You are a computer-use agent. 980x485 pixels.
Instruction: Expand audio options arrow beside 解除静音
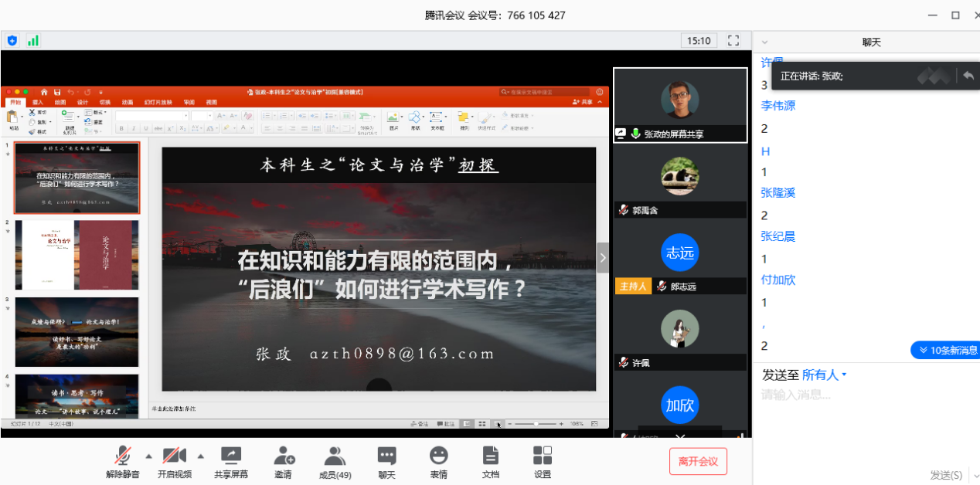click(x=149, y=455)
